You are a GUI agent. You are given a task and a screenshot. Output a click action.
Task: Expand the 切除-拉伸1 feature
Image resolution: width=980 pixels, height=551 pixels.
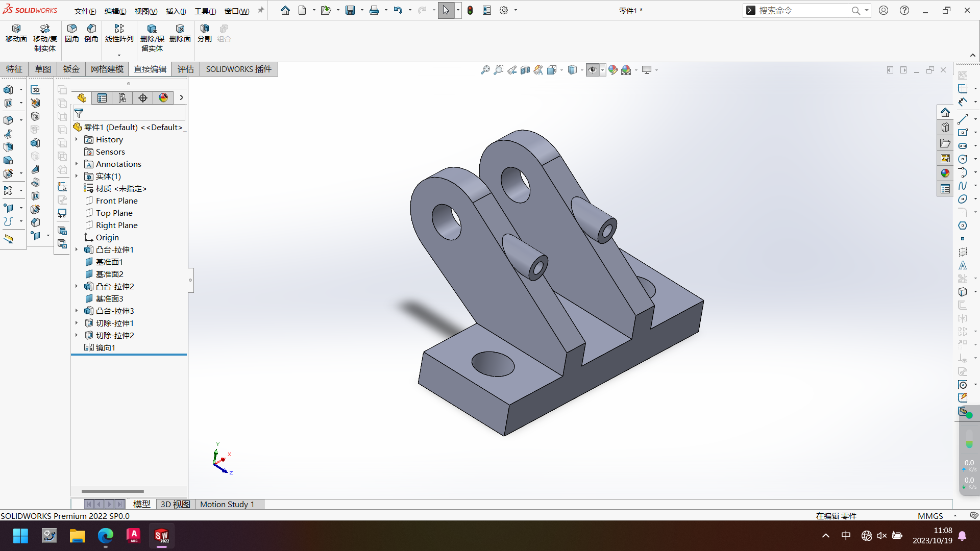77,323
